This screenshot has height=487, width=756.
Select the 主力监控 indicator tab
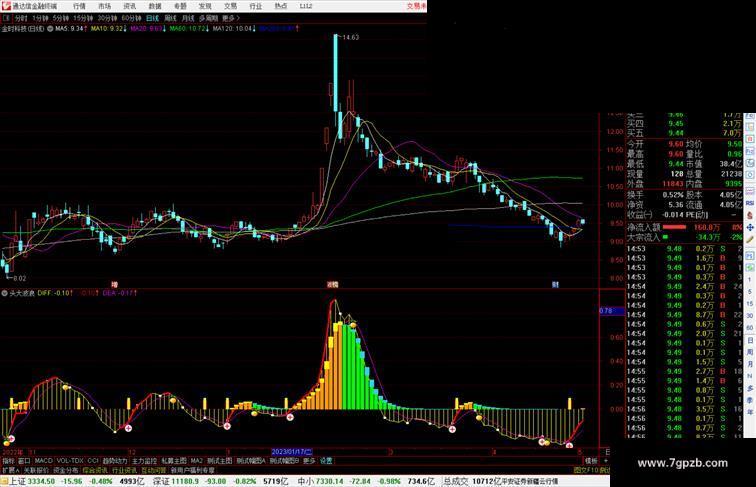144,461
